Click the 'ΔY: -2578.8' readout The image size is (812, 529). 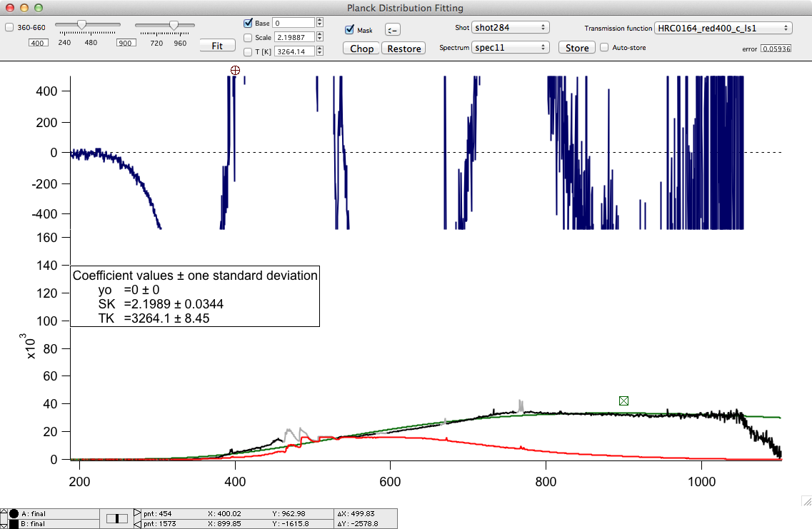click(x=357, y=524)
